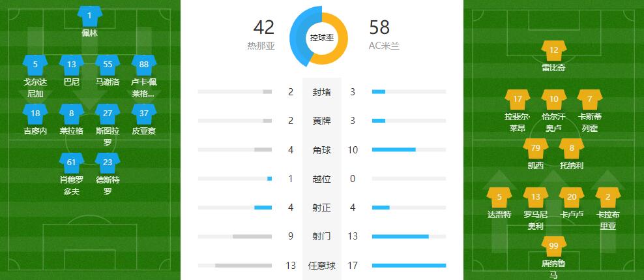Click Genoa's 射门 shots bar
This screenshot has height=280, width=644.
[235, 236]
